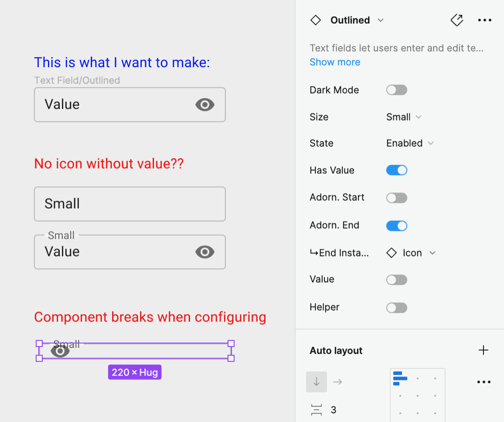Click the go to main component icon
The width and height of the screenshot is (504, 422).
coord(457,20)
